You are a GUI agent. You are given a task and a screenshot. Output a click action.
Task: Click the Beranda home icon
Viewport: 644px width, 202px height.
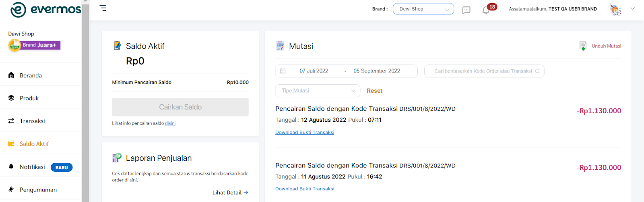[x=11, y=75]
